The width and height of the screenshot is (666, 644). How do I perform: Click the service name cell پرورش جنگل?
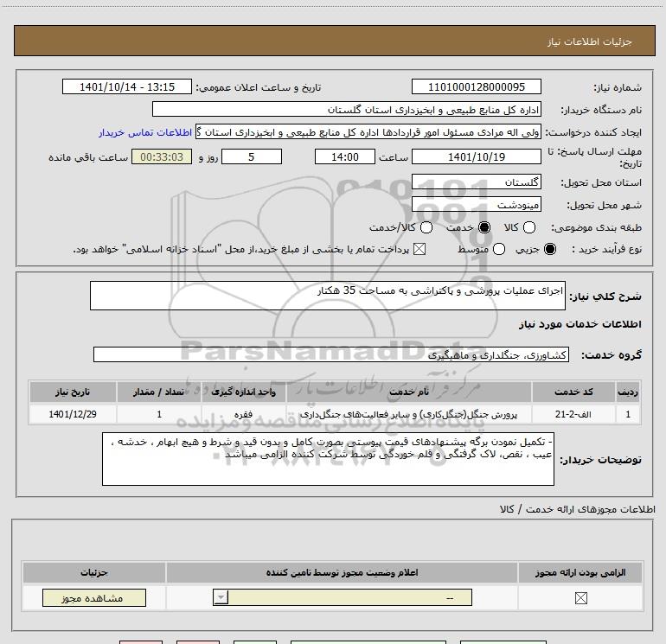(408, 414)
